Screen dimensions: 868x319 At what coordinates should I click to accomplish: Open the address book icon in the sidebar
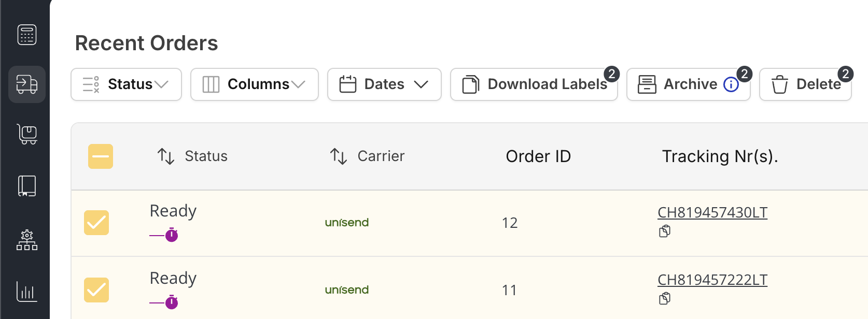(x=27, y=186)
